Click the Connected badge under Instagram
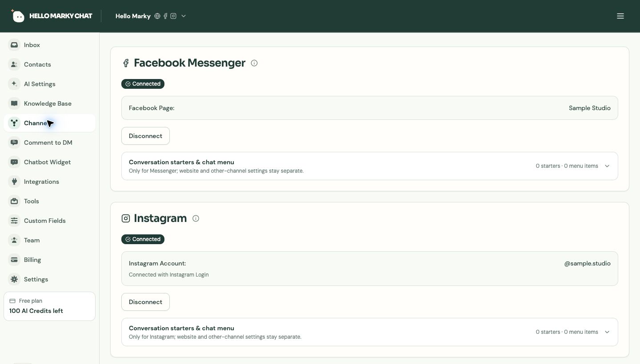Image resolution: width=640 pixels, height=364 pixels. coord(143,239)
